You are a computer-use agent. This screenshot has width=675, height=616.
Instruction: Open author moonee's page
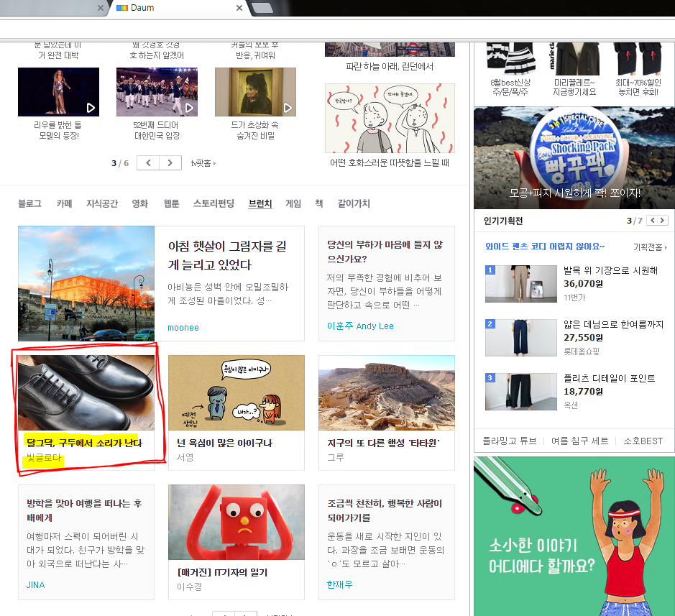(183, 328)
